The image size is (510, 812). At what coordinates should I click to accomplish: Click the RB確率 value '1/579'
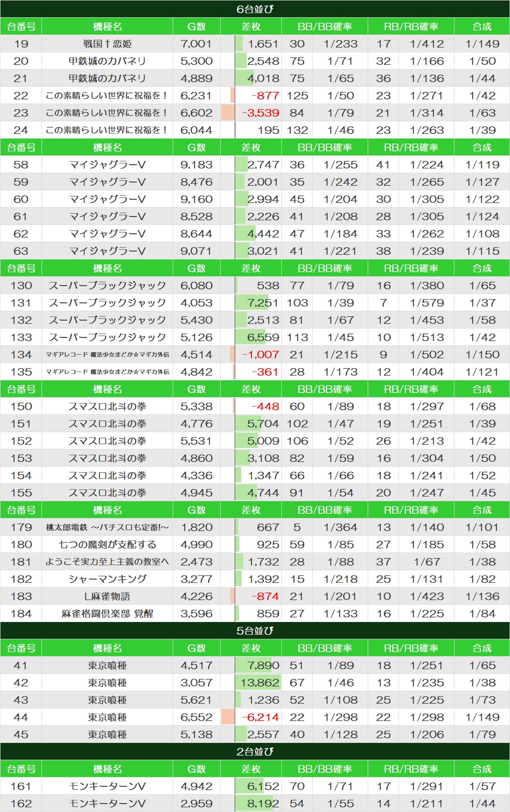pos(426,303)
